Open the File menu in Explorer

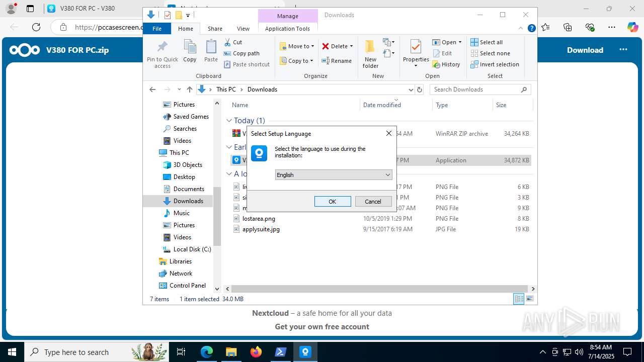click(x=157, y=29)
